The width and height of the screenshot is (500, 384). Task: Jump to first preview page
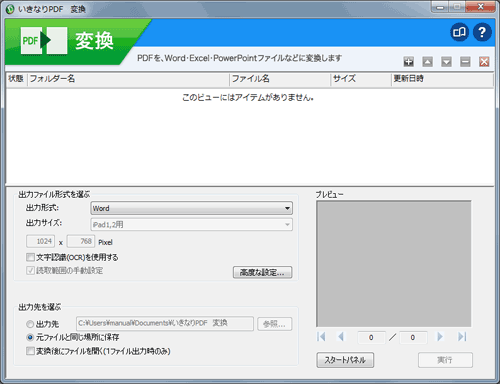[x=321, y=337]
